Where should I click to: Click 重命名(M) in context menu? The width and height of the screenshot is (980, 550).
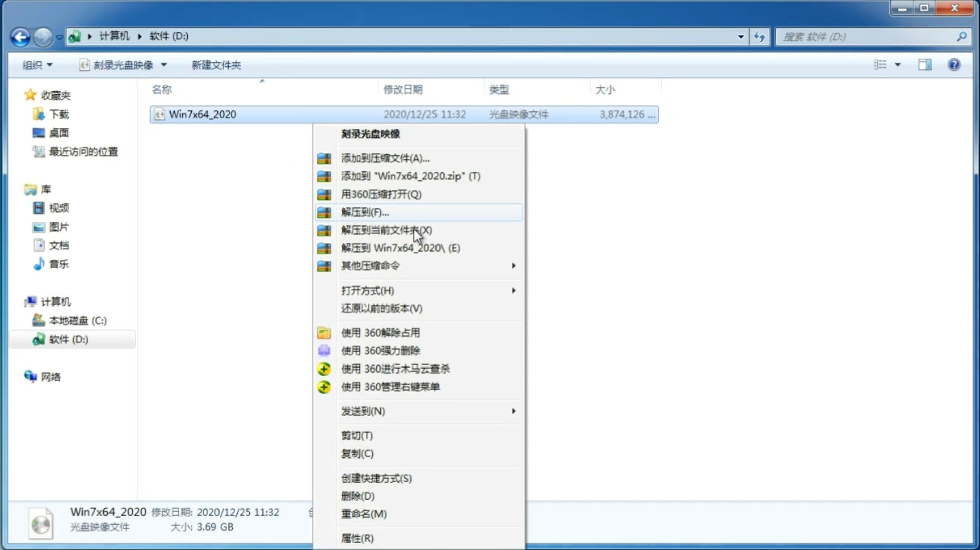pyautogui.click(x=365, y=514)
